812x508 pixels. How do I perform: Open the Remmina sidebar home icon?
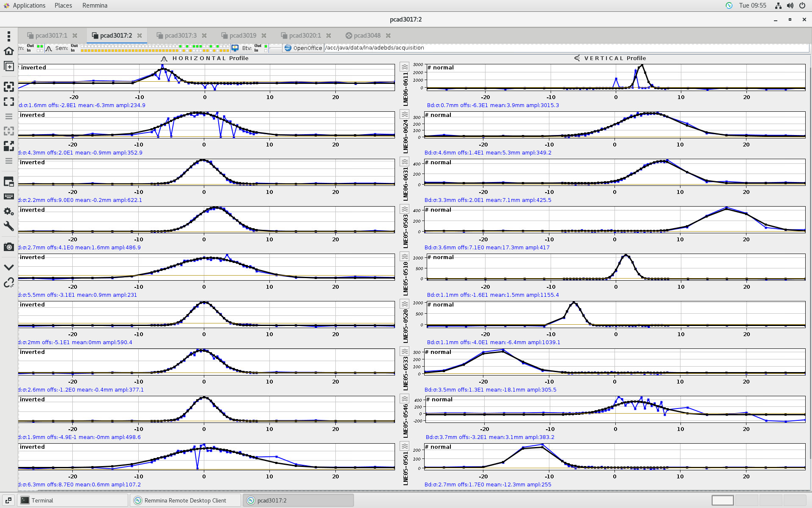click(8, 51)
